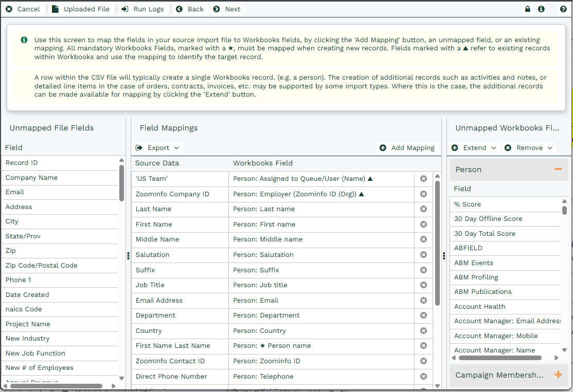Select unmapped field New Job Function
Viewport: 573px width, 392px height.
60,353
